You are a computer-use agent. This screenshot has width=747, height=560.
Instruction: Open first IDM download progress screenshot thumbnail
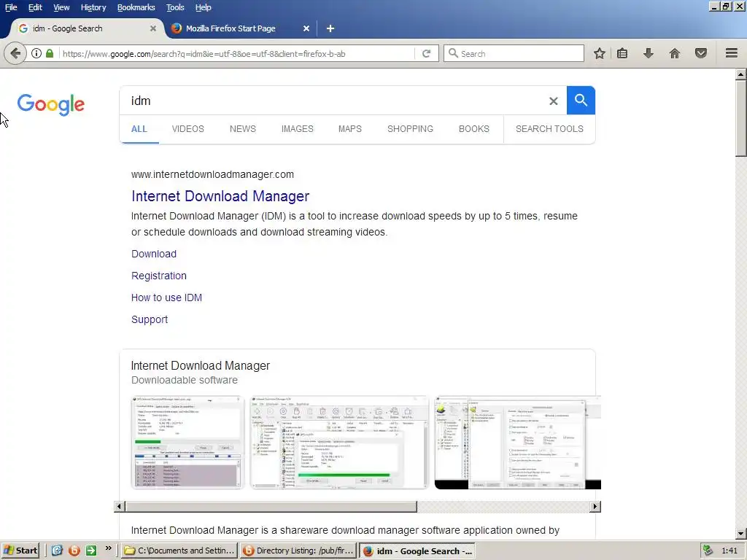(187, 443)
